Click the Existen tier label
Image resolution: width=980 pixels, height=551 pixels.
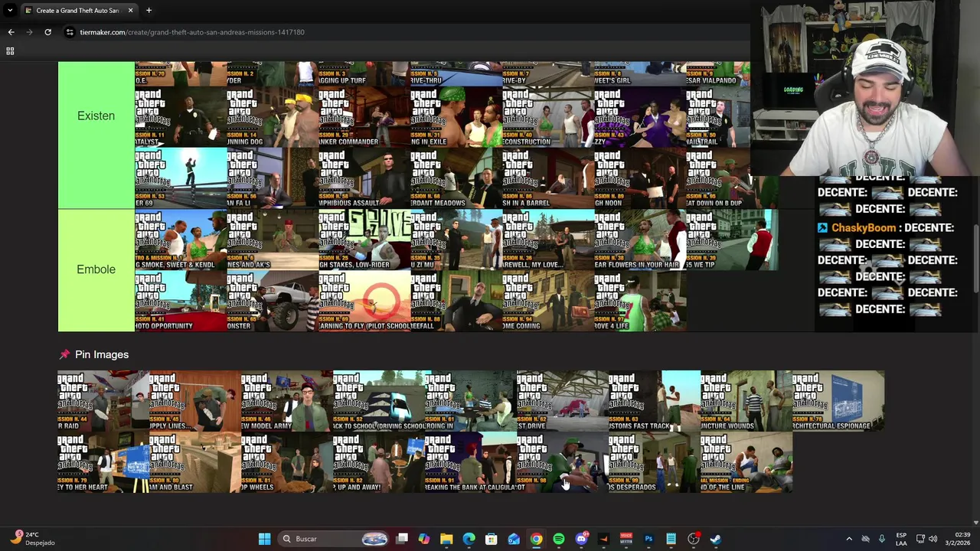tap(96, 116)
